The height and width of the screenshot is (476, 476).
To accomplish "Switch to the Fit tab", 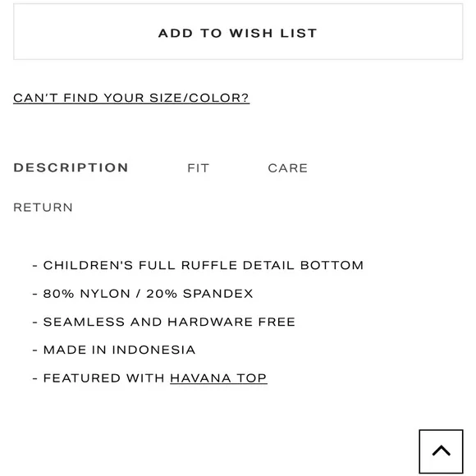I will pyautogui.click(x=199, y=168).
